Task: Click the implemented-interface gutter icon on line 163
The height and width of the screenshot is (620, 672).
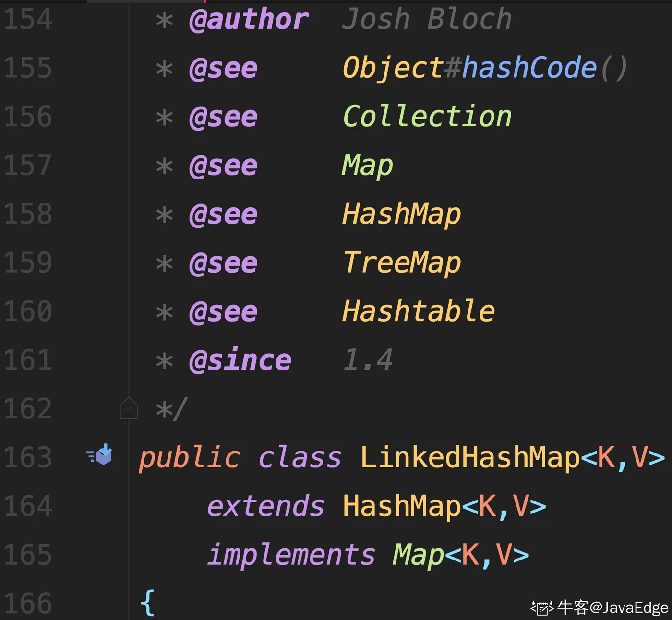Action: coord(99,455)
